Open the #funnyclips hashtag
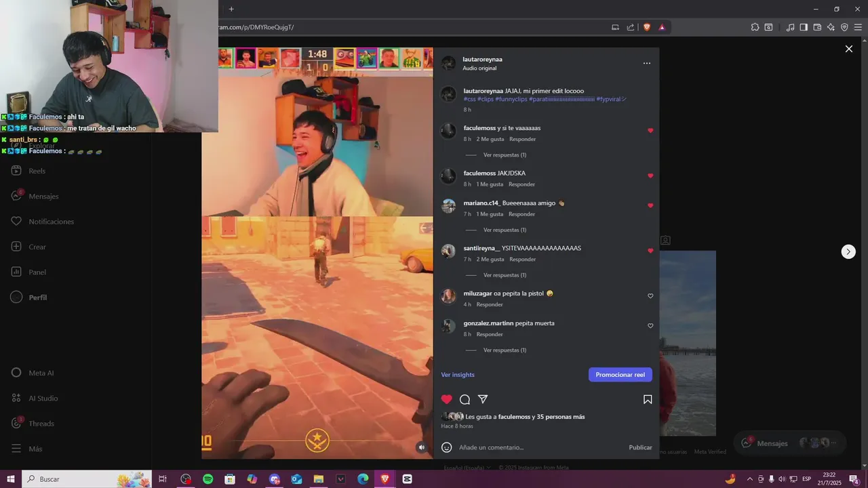Screen dimensions: 868x488 coord(511,99)
